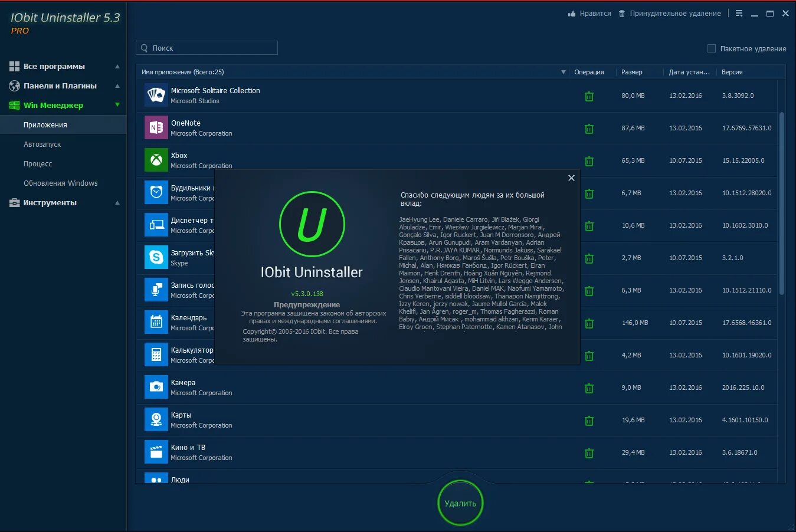
Task: Select the Карты row name text
Action: click(x=181, y=415)
